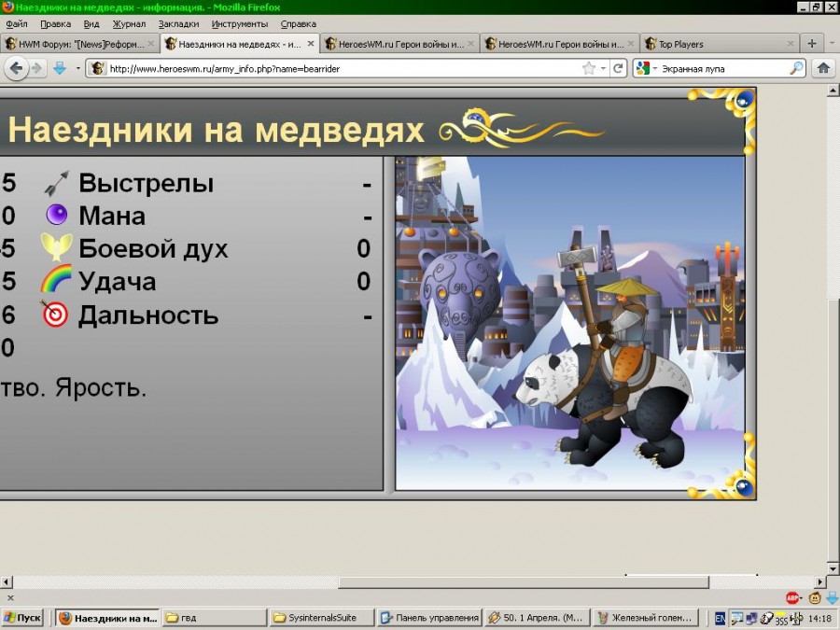This screenshot has width=840, height=630.
Task: Open the Вид menu
Action: tap(91, 24)
